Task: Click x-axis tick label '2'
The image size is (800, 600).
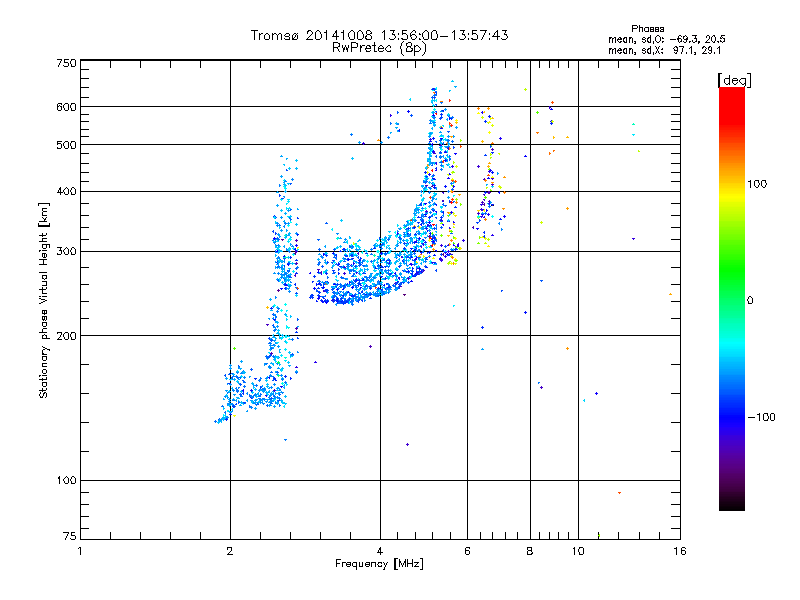Action: click(x=230, y=551)
